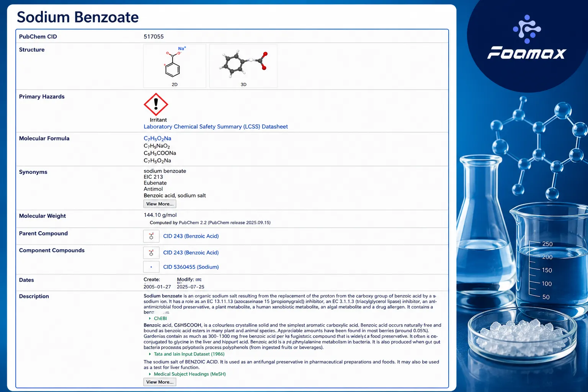Open CID 243 link in Parent Compound
588x392 pixels.
point(191,236)
